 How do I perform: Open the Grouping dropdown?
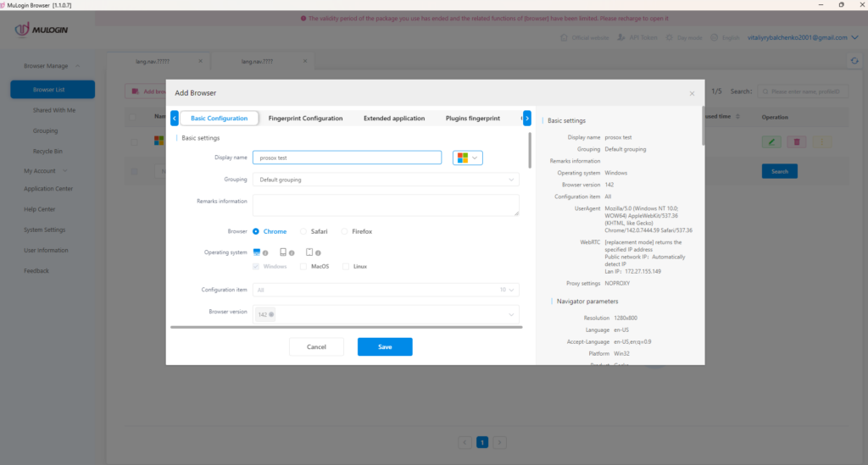(386, 180)
